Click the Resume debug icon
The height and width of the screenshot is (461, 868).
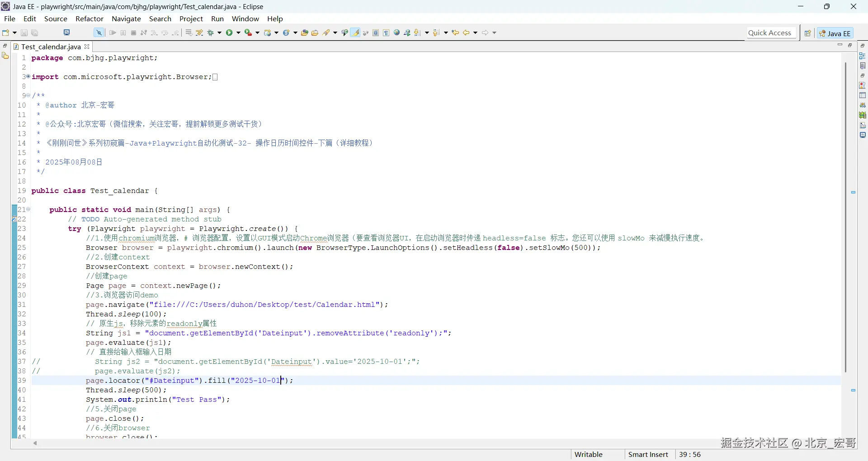click(113, 33)
